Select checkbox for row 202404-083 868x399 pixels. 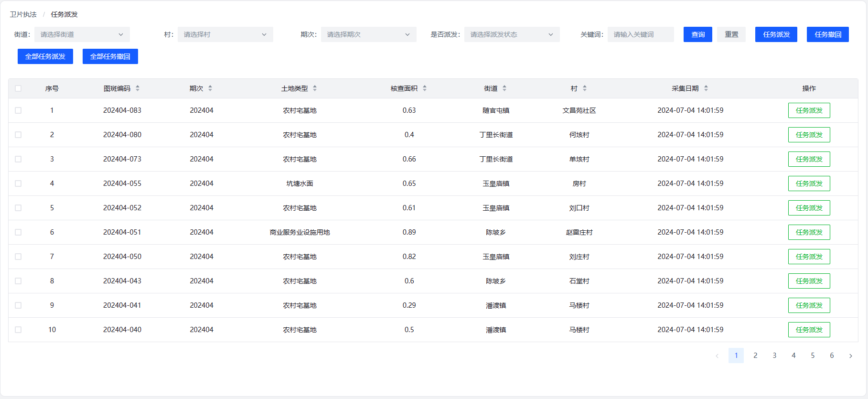[18, 110]
